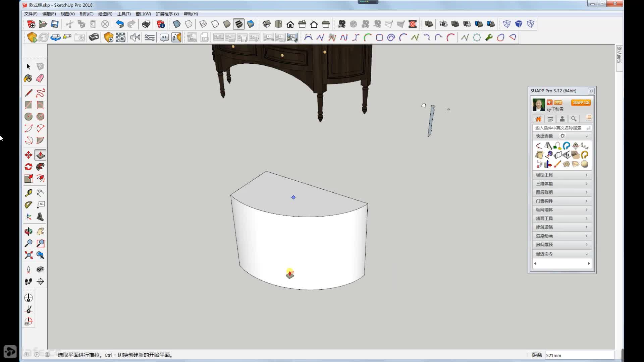
Task: Click the VR headset icon
Action: click(94, 37)
